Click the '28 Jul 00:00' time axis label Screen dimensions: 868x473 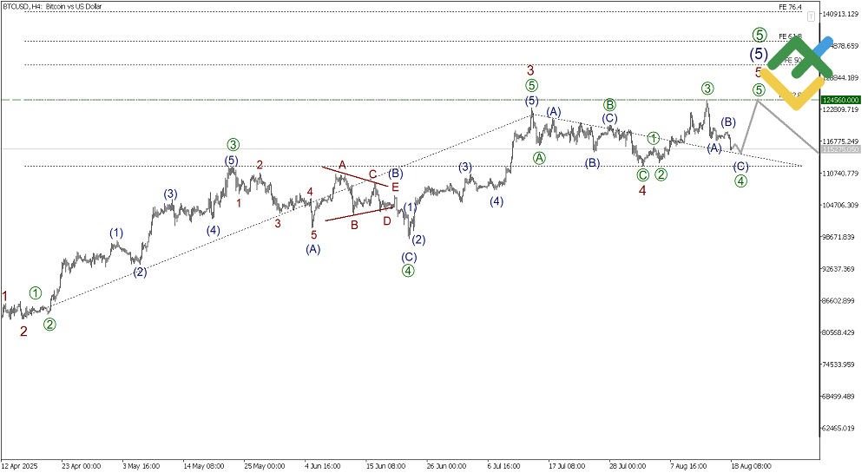click(628, 466)
